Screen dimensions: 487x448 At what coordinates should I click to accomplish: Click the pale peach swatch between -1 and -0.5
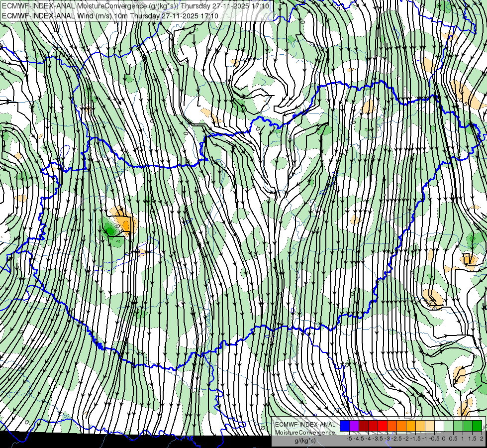tap(430, 426)
